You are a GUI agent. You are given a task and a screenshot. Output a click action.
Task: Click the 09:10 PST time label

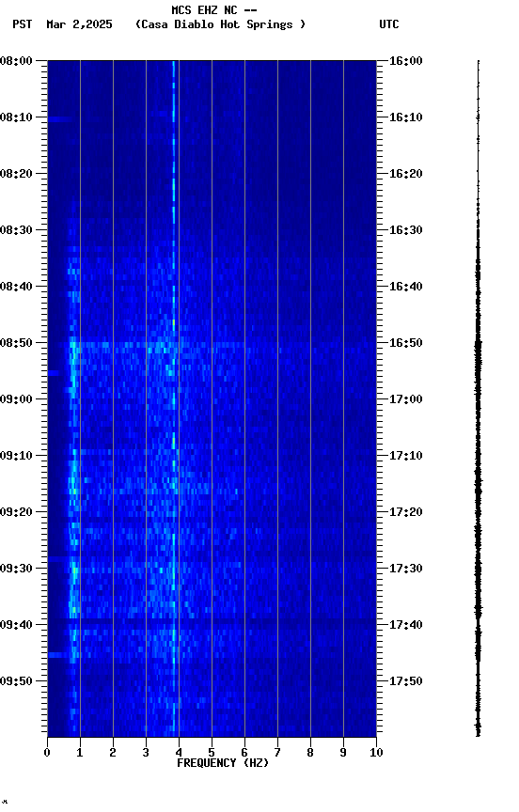[x=16, y=456]
